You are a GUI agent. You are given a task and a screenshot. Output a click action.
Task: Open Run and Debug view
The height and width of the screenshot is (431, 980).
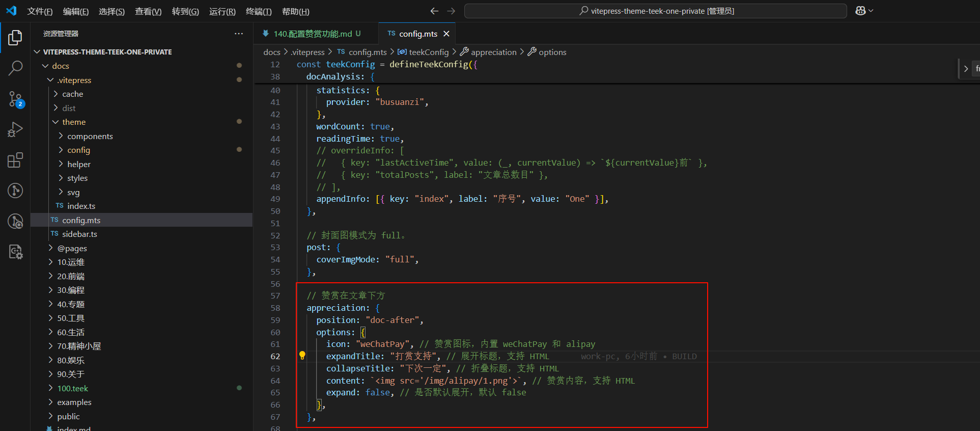[15, 129]
